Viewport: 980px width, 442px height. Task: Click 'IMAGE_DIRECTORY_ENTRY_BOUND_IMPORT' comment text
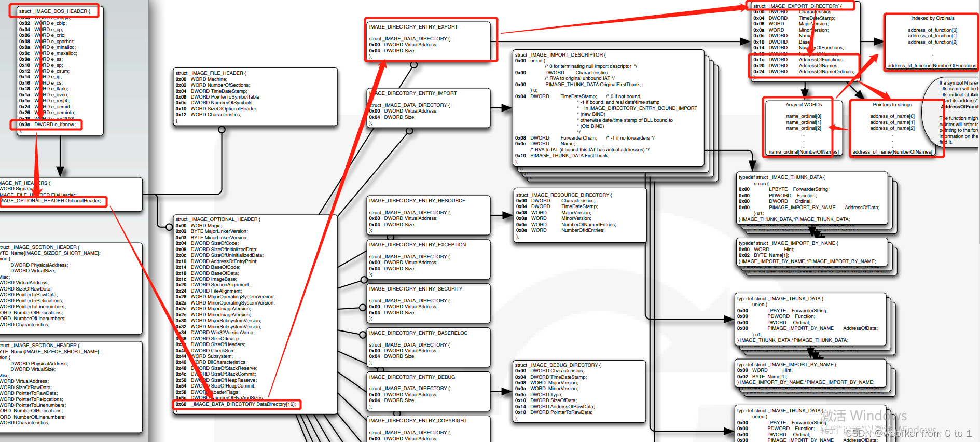click(643, 108)
